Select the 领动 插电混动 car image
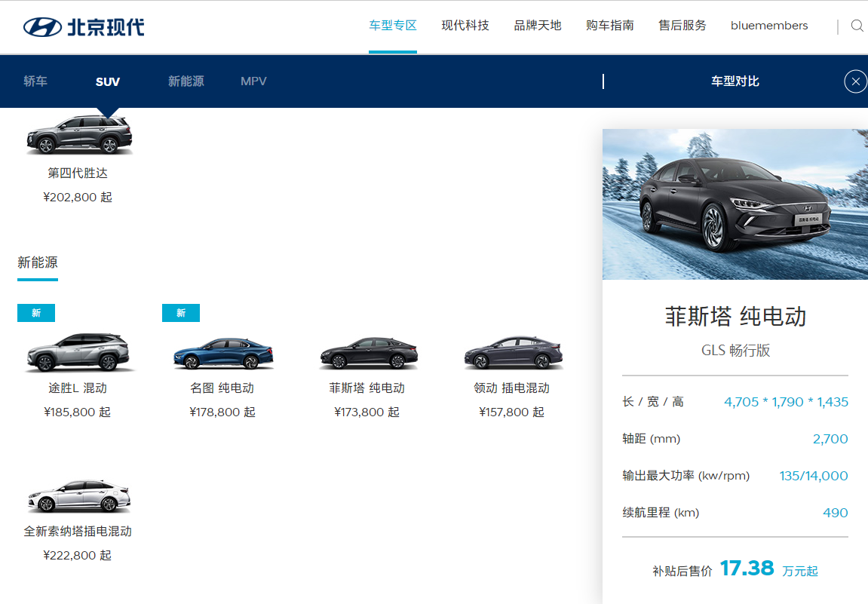 pos(513,353)
